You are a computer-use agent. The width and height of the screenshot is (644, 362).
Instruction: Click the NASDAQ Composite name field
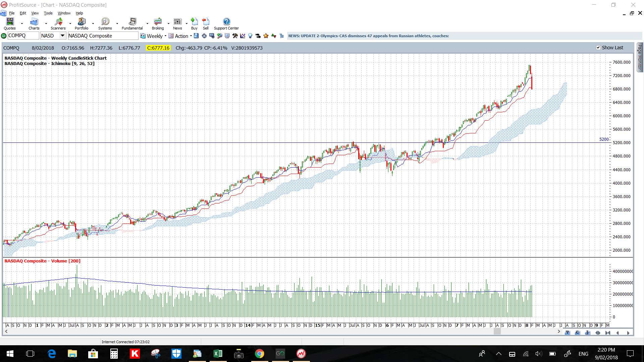point(103,36)
